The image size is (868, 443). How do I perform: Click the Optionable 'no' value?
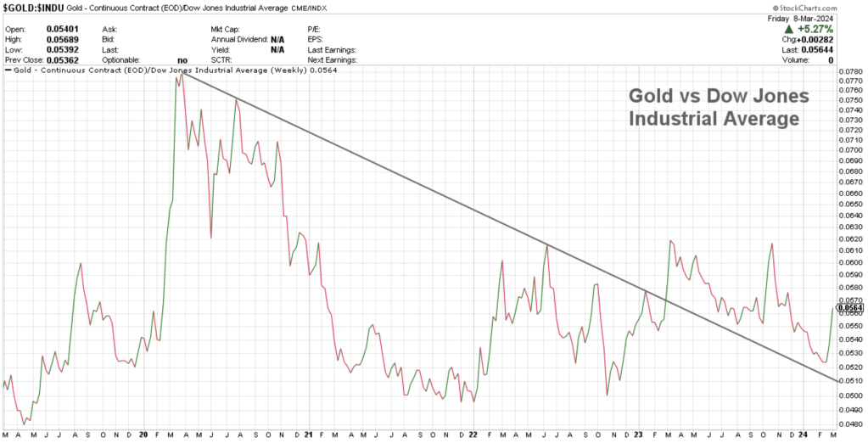click(x=182, y=60)
